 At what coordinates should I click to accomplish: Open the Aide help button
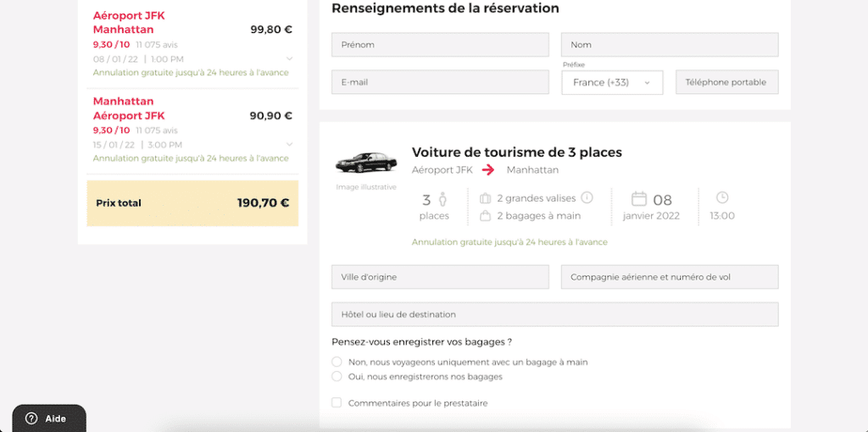(x=49, y=418)
